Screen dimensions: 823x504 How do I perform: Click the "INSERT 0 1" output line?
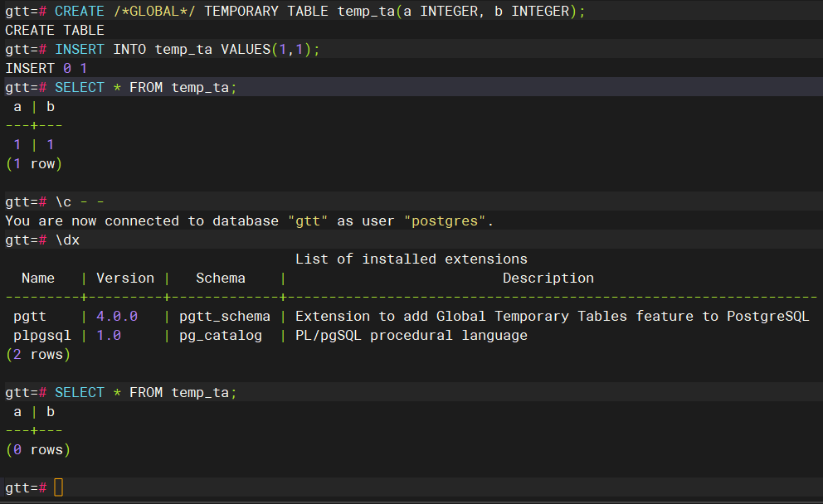[46, 69]
